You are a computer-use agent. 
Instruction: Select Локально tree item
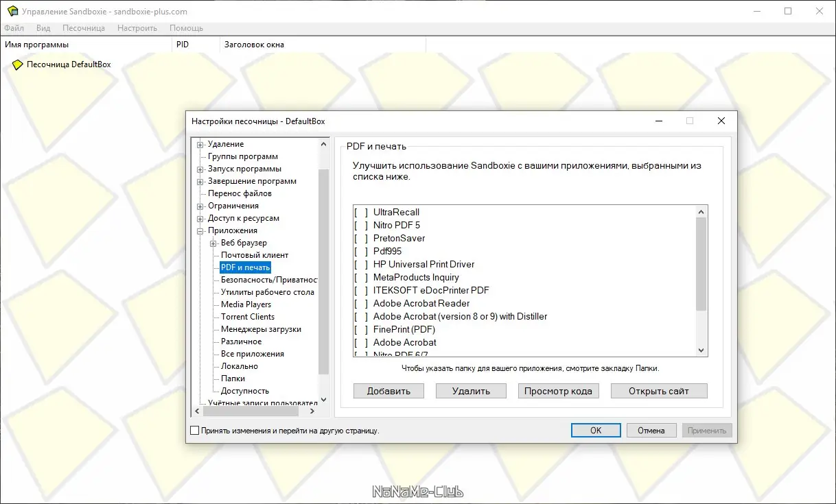240,366
